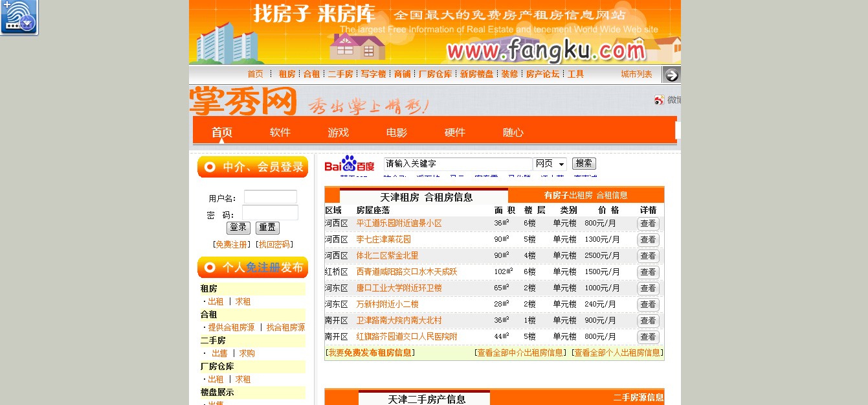The width and height of the screenshot is (868, 405).
Task: Switch to the 电影 tab
Action: 397,132
